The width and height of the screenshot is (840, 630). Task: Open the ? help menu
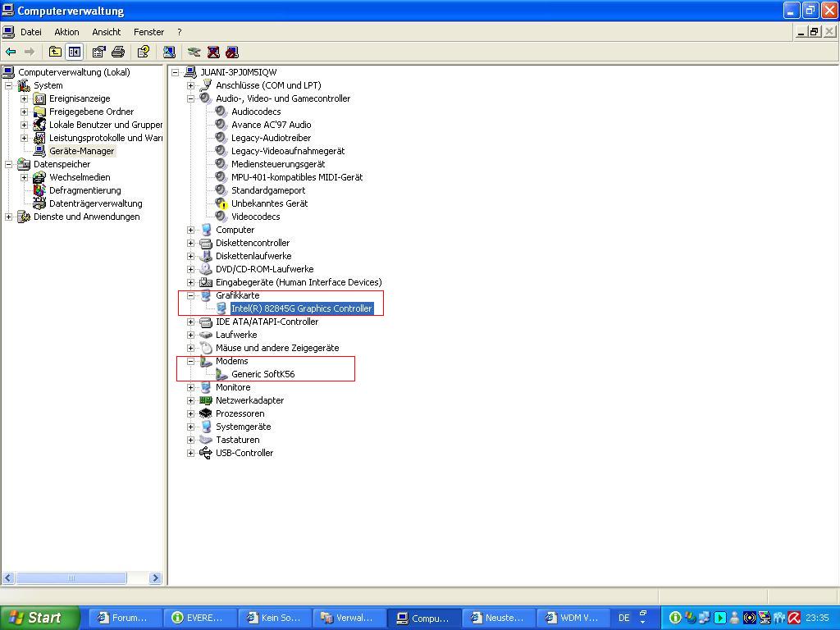pos(180,32)
